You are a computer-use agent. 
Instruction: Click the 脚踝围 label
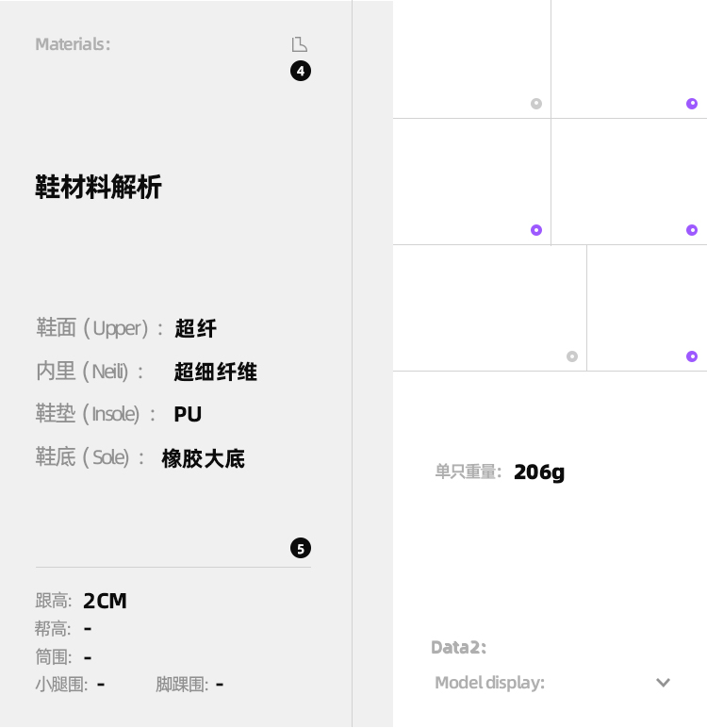click(182, 685)
